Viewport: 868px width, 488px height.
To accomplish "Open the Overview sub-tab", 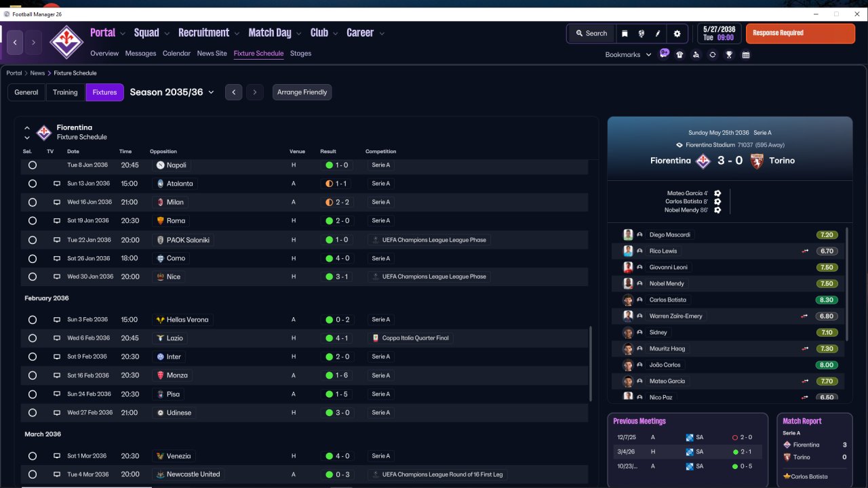I will coord(104,54).
